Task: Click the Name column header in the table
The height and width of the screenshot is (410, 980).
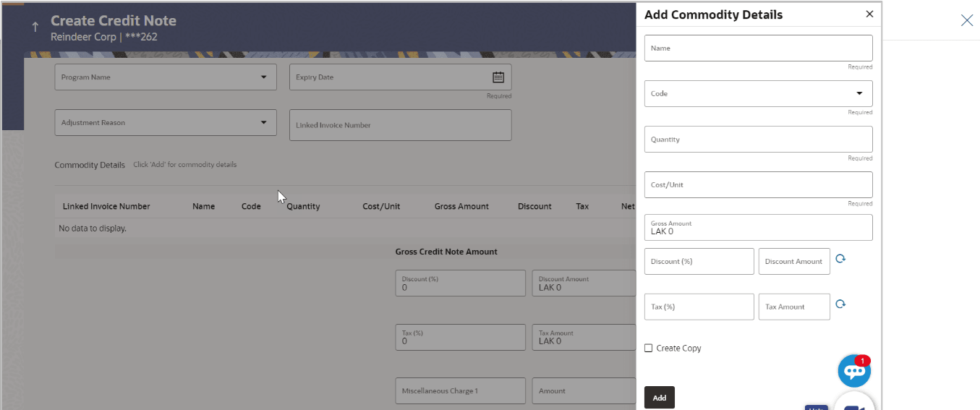Action: point(203,206)
